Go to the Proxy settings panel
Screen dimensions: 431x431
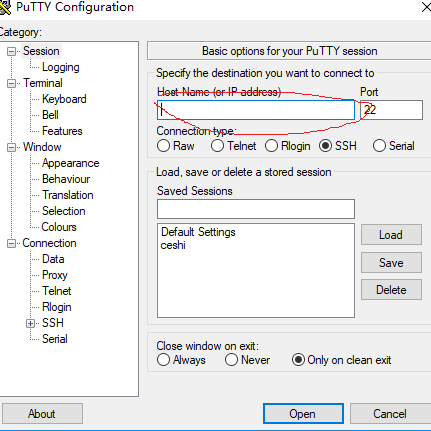pos(55,275)
